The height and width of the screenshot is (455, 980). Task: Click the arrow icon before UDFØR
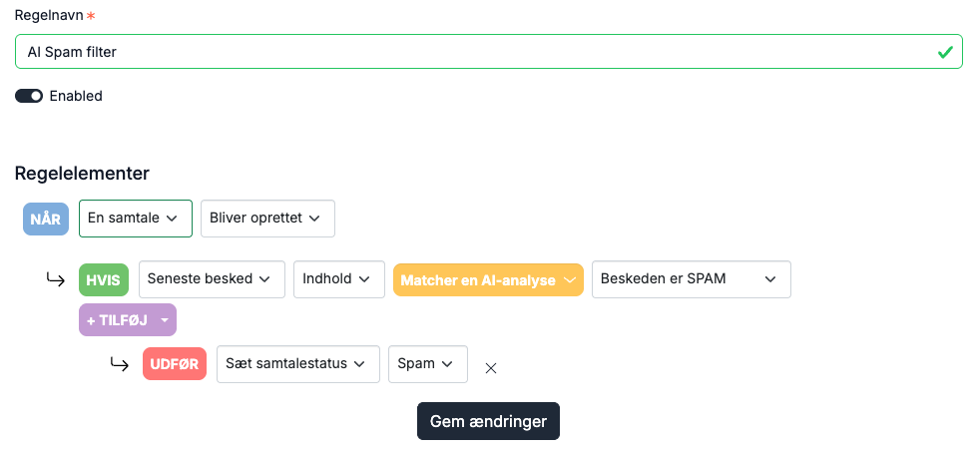(x=120, y=364)
